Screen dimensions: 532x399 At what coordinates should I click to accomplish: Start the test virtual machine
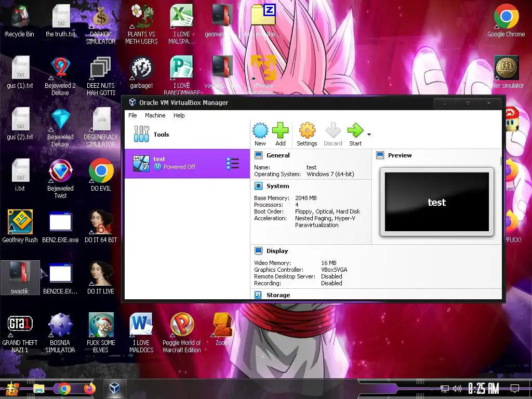click(x=355, y=135)
